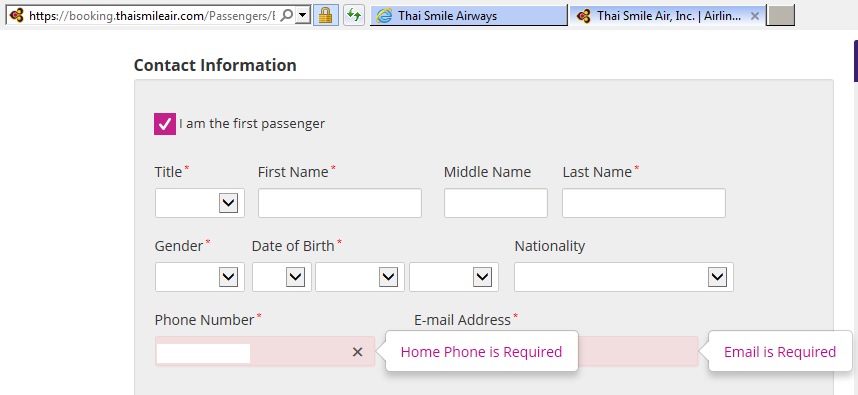The height and width of the screenshot is (395, 858).
Task: Click the Thai Smile favicon in address bar
Action: click(x=17, y=16)
